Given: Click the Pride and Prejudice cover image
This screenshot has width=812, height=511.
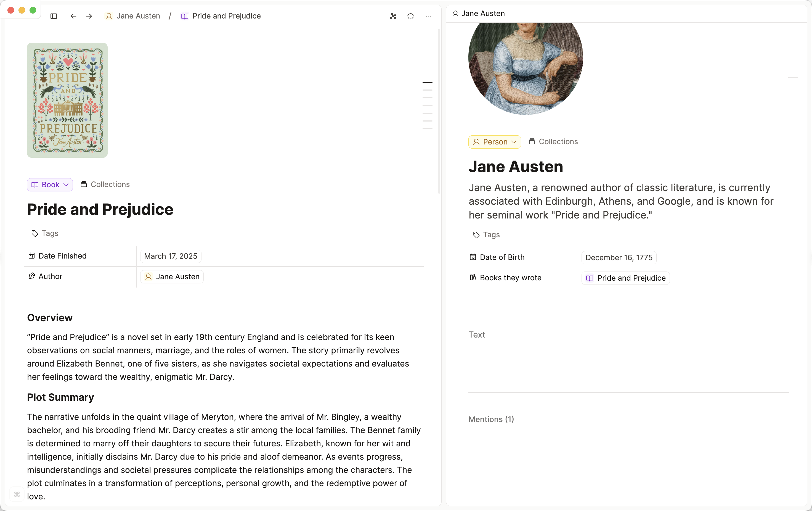Looking at the screenshot, I should coord(67,100).
